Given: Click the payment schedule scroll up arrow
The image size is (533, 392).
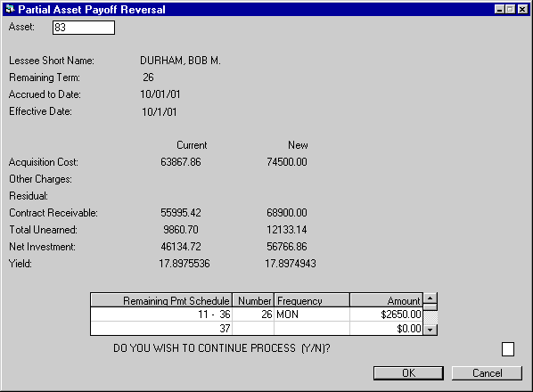Looking at the screenshot, I should click(430, 298).
